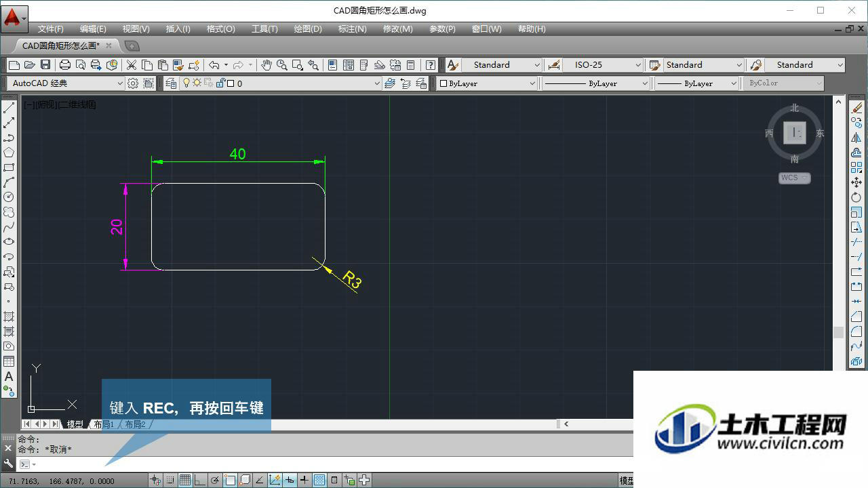Viewport: 868px width, 488px height.
Task: Open the 标注(N) menu
Action: [352, 29]
